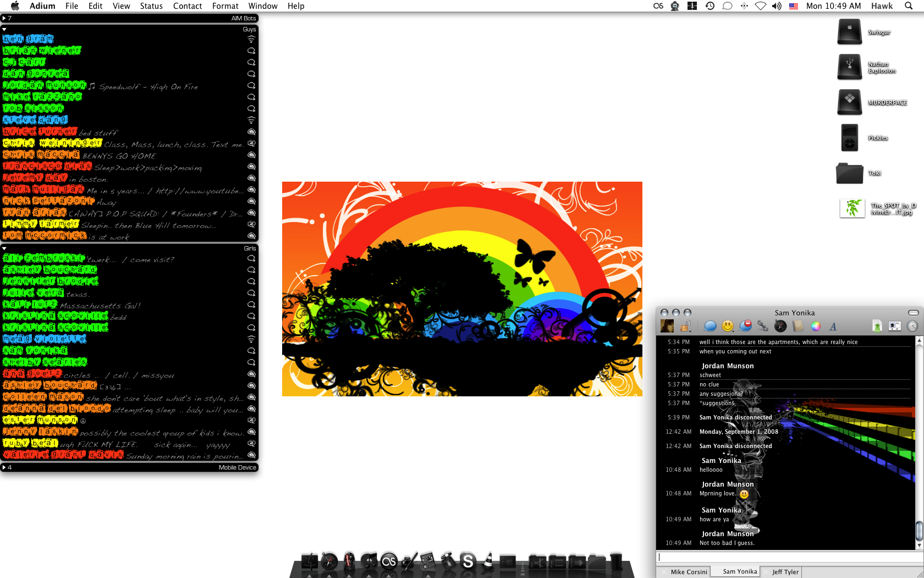The height and width of the screenshot is (578, 924).
Task: Open the Time Machine menu bar icon
Action: click(710, 6)
